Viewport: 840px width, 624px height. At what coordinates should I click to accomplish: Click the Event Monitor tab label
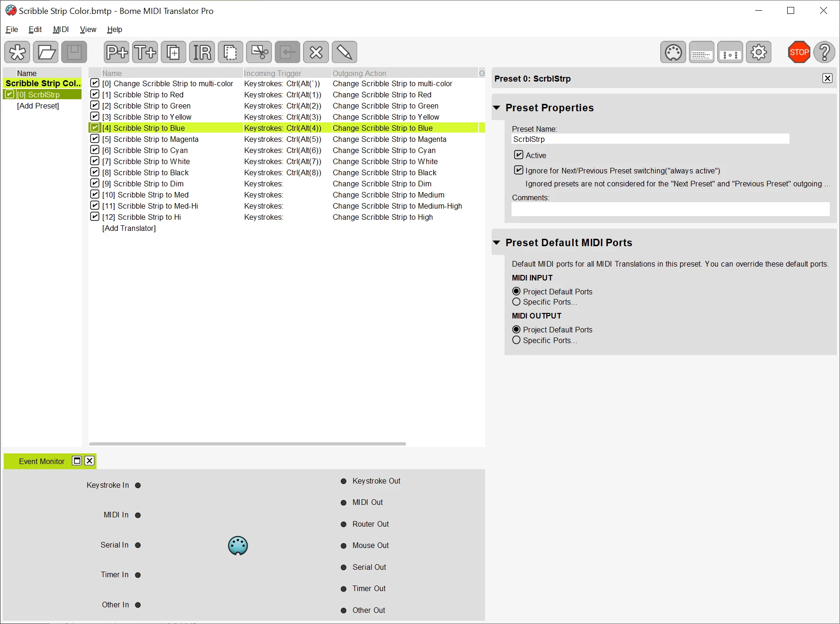42,461
